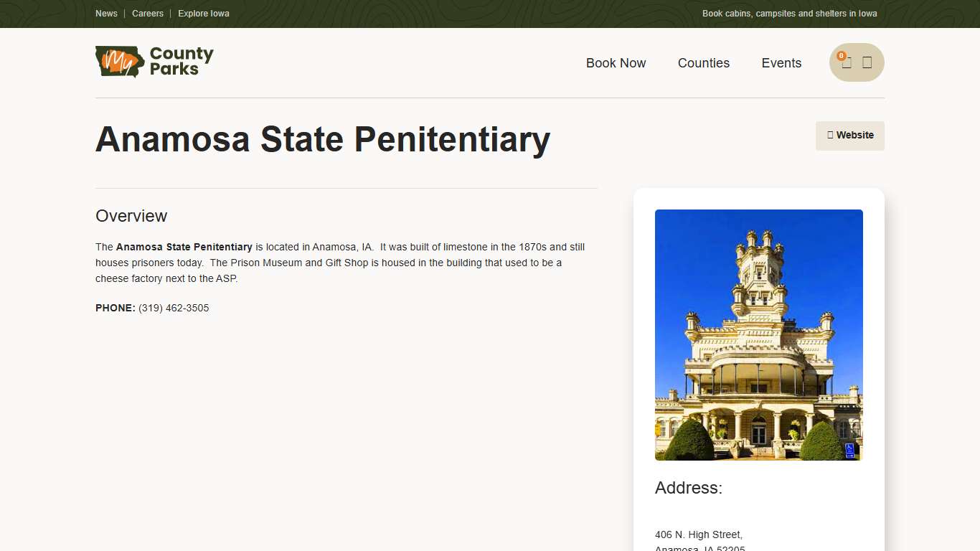This screenshot has height=551, width=980.
Task: Click the orange 0 cart badge
Action: click(841, 55)
